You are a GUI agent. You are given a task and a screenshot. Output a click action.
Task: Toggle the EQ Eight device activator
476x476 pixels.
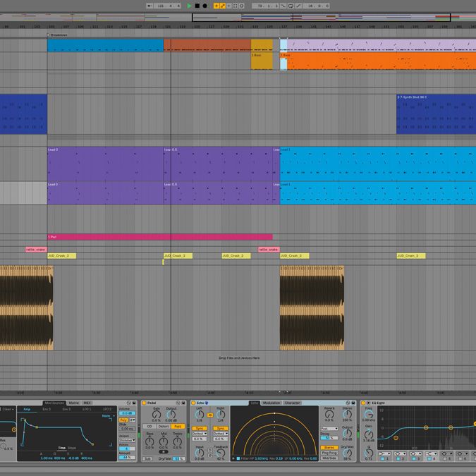click(x=363, y=403)
